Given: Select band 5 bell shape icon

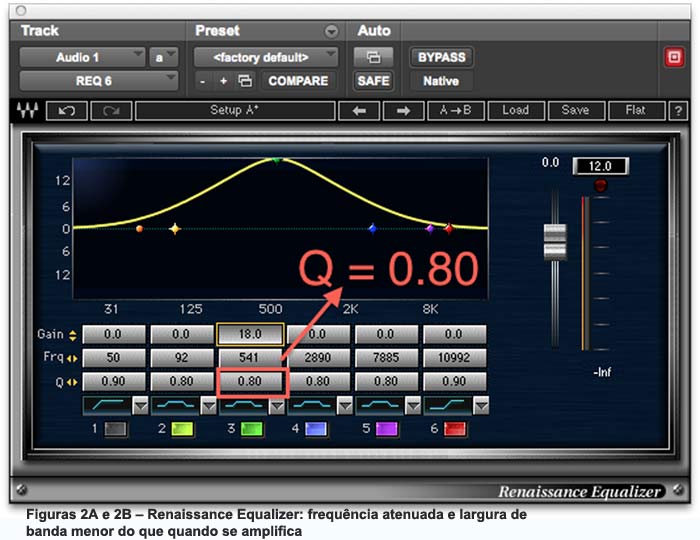Looking at the screenshot, I should [x=380, y=405].
